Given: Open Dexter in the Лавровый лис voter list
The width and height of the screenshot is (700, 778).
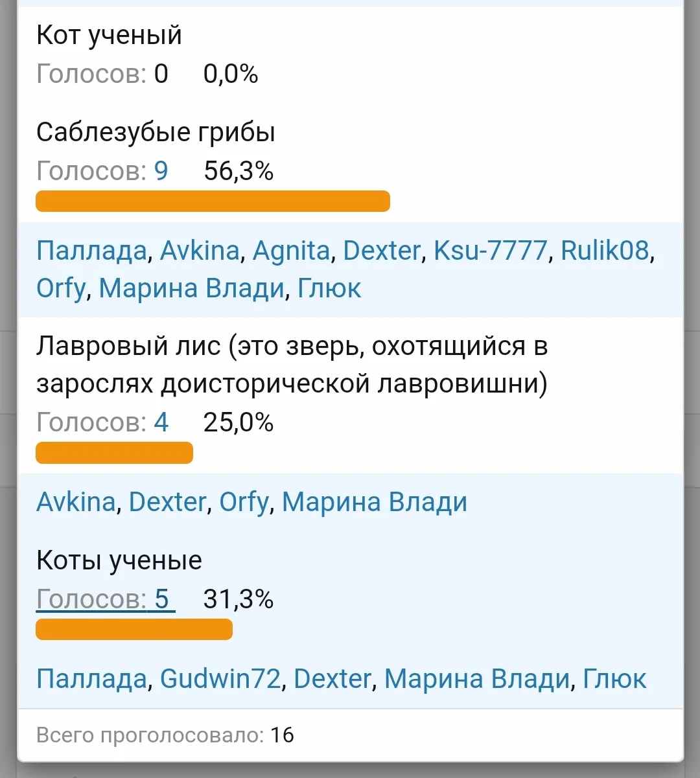Looking at the screenshot, I should point(167,502).
